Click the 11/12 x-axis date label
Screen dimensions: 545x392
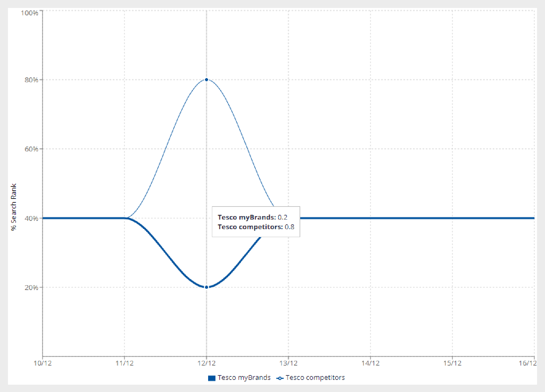point(125,363)
